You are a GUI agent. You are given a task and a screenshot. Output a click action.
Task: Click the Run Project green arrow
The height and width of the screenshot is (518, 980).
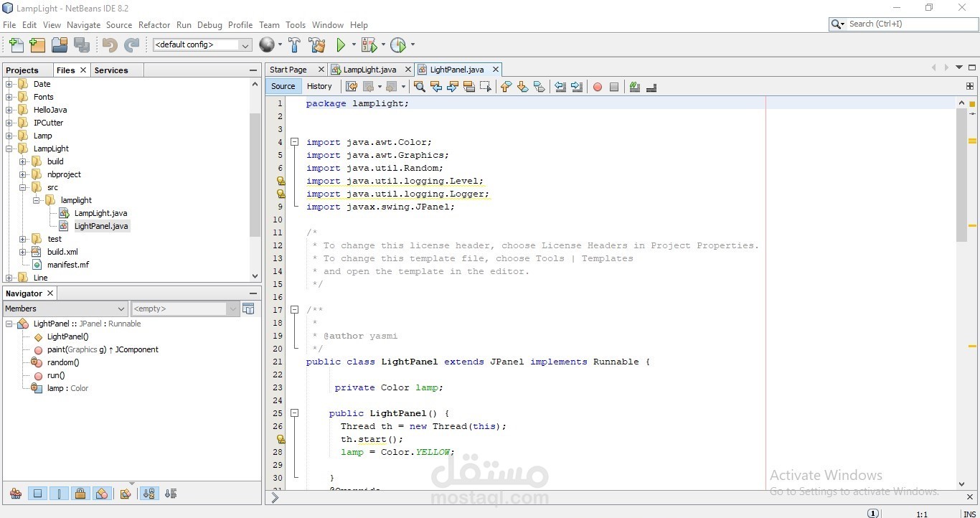(x=341, y=45)
